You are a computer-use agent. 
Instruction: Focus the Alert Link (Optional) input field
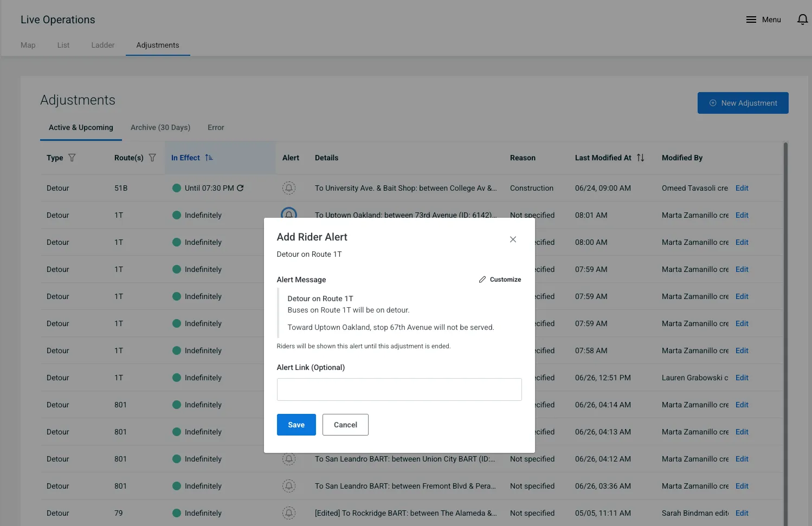point(399,389)
